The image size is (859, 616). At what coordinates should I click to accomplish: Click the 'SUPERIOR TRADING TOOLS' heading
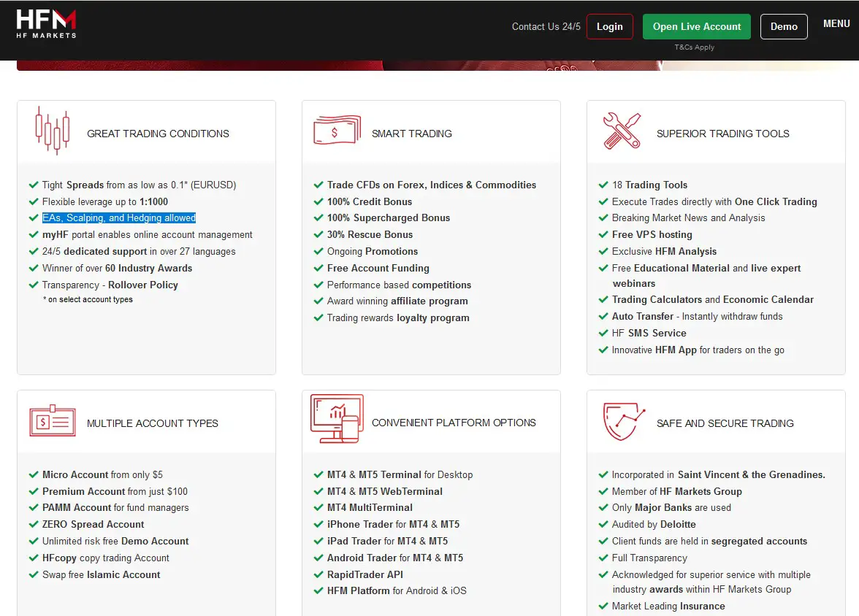(723, 134)
